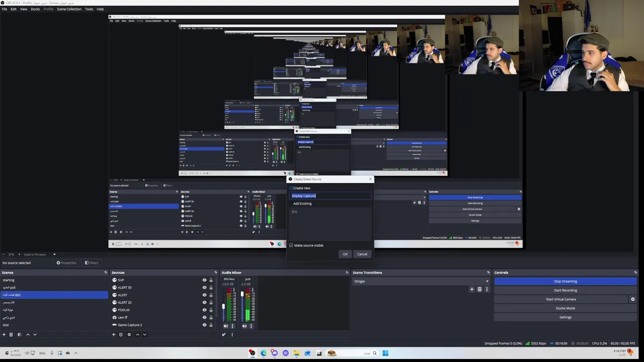This screenshot has width=644, height=362.
Task: Add a new source with plus icon
Action: click(114, 334)
